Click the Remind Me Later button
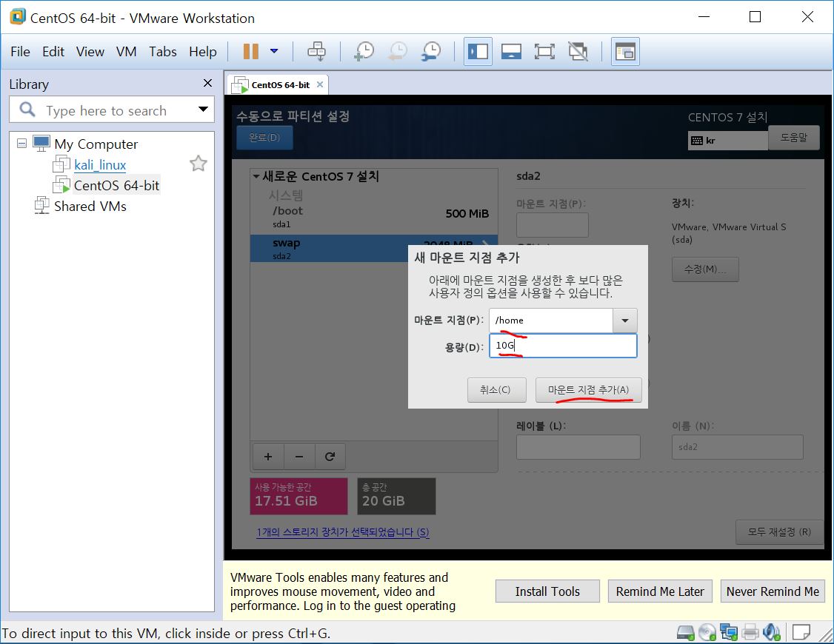This screenshot has width=834, height=644. click(x=659, y=591)
